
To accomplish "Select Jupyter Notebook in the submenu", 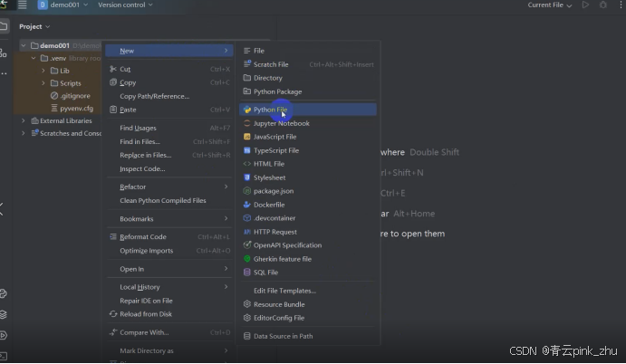I will point(281,123).
